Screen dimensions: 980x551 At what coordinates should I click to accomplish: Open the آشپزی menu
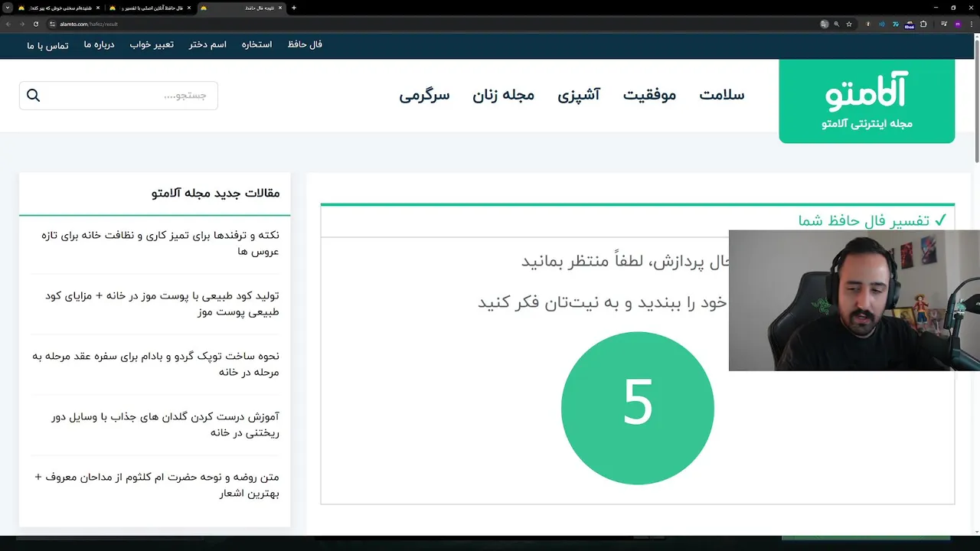[579, 95]
